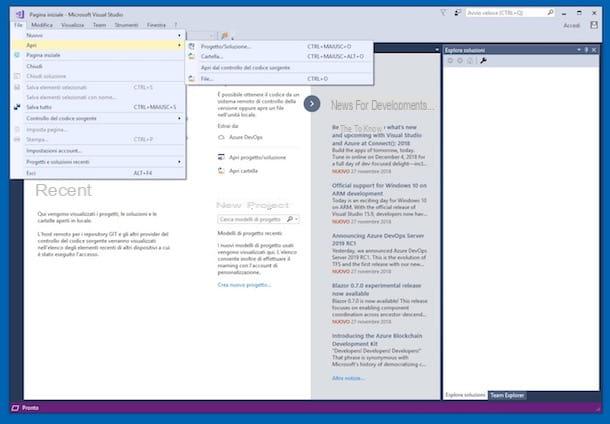Open the start page tab list dropdown
This screenshot has height=424, width=610.
click(x=437, y=50)
